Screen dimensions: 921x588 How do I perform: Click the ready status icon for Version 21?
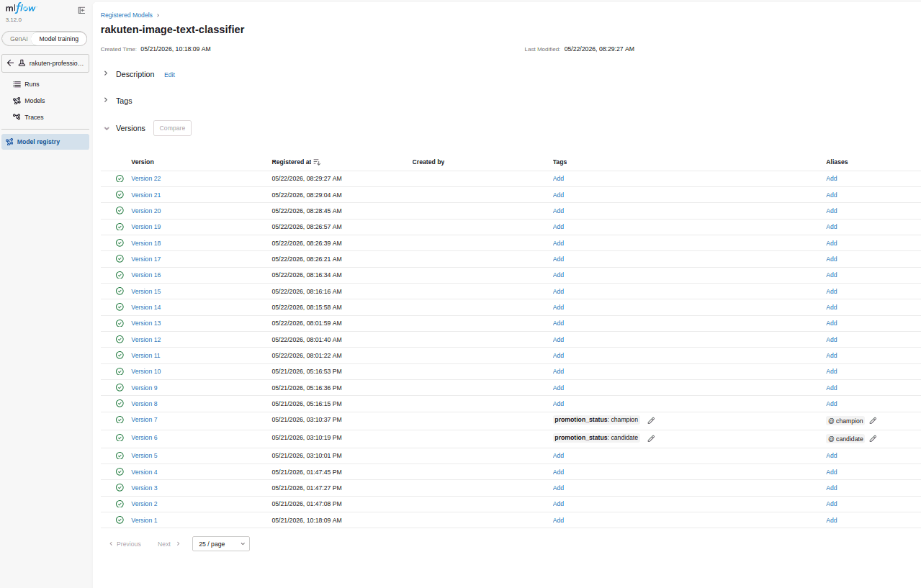pos(120,195)
